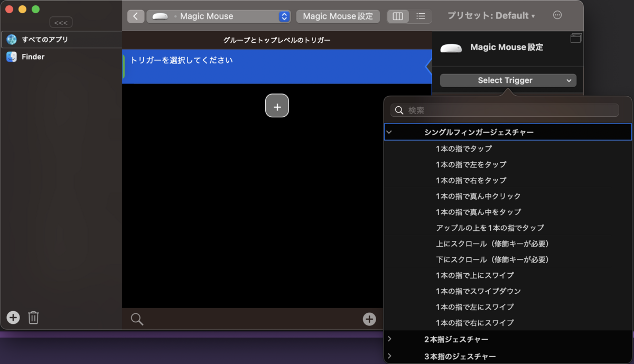Open Magic Mouse 設定 toolbar button
Viewport: 634px width, 364px height.
click(338, 16)
